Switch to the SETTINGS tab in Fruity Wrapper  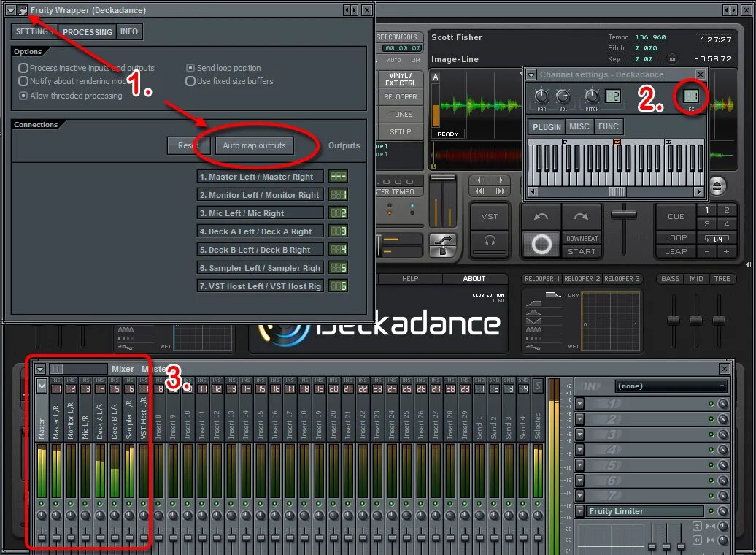point(34,31)
